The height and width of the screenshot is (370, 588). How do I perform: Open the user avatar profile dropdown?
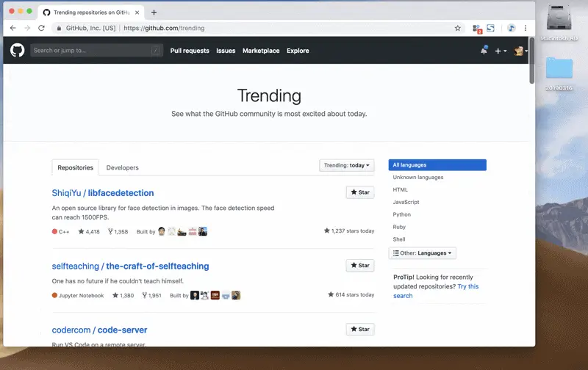pos(521,51)
